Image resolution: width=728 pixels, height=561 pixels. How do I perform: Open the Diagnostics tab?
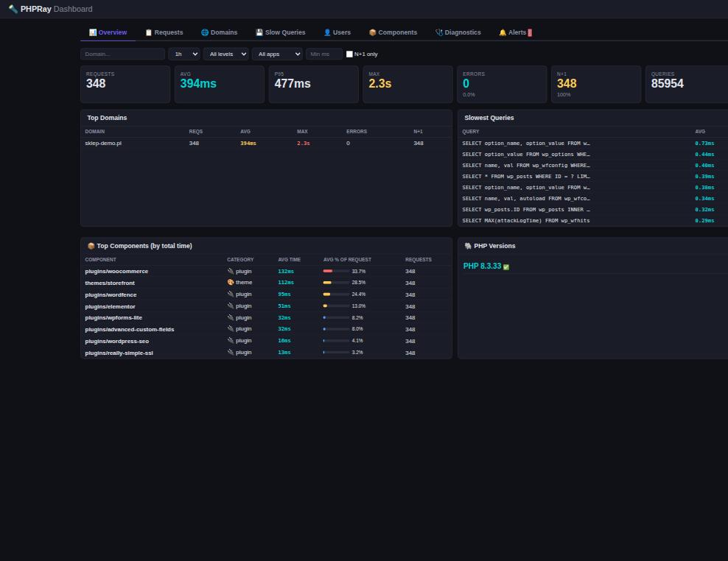(458, 32)
